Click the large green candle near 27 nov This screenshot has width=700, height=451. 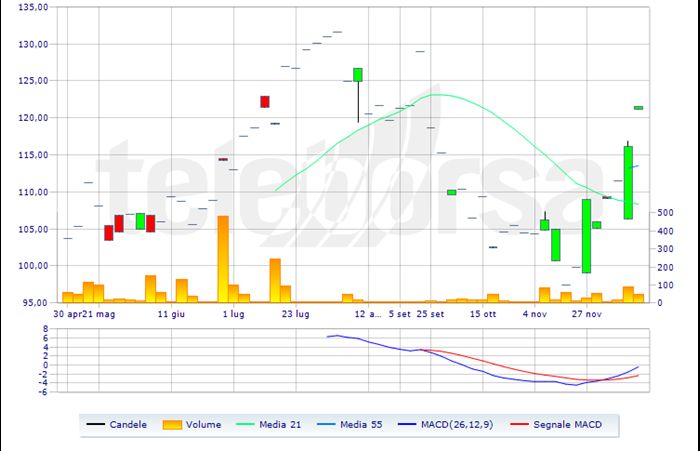[586, 235]
